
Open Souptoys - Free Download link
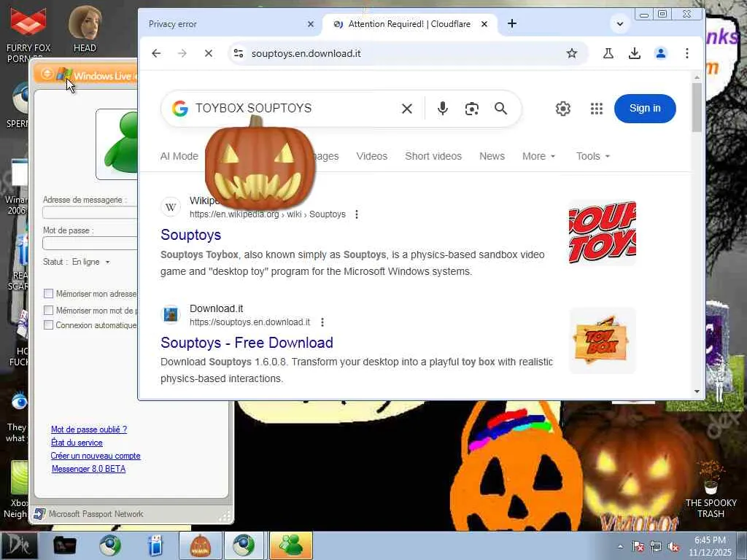pyautogui.click(x=247, y=343)
